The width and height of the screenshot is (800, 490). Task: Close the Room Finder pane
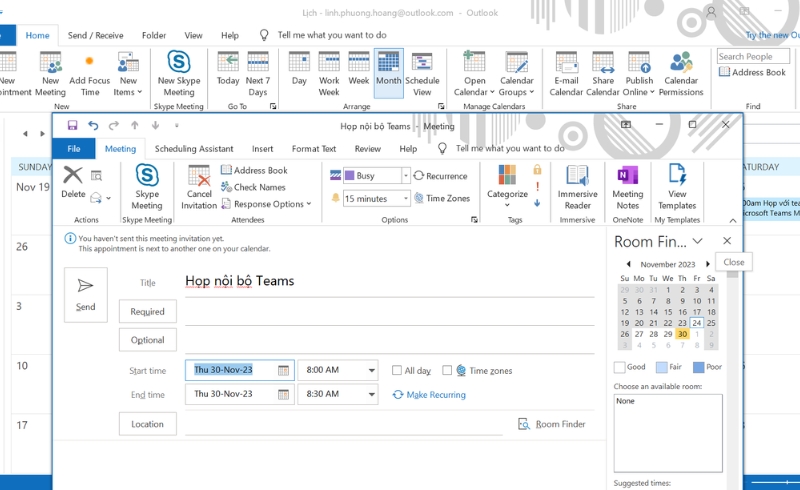pos(727,241)
